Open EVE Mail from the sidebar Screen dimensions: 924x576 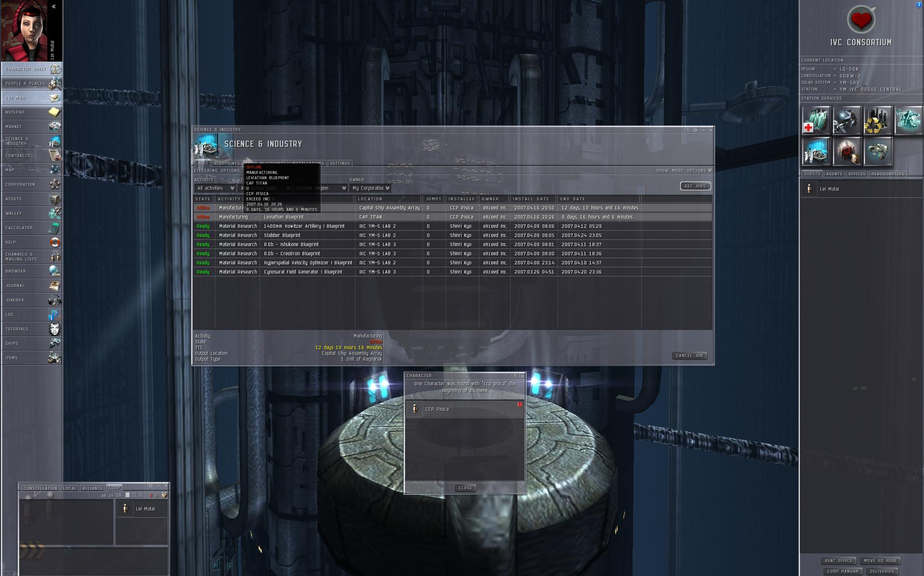pos(31,98)
